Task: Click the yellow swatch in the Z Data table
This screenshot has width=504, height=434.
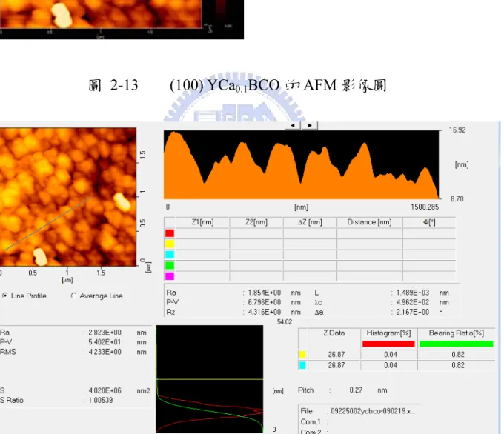Action: coord(302,355)
